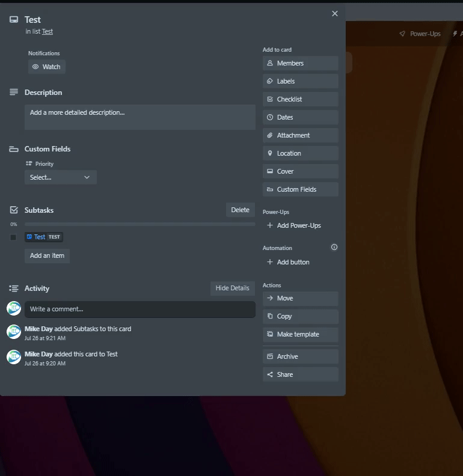
Task: Click the Dates clock icon
Action: coord(270,117)
